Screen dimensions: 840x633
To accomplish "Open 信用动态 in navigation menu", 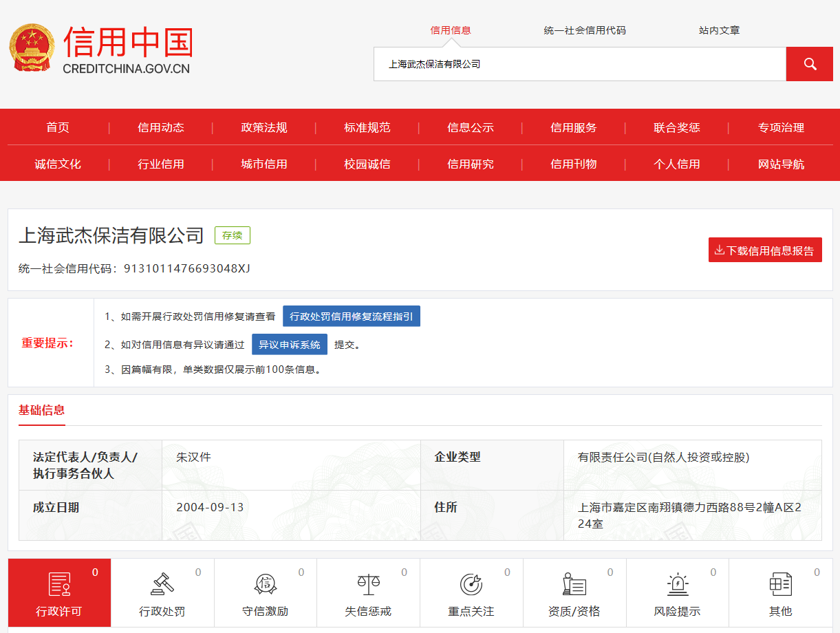I will coord(161,127).
